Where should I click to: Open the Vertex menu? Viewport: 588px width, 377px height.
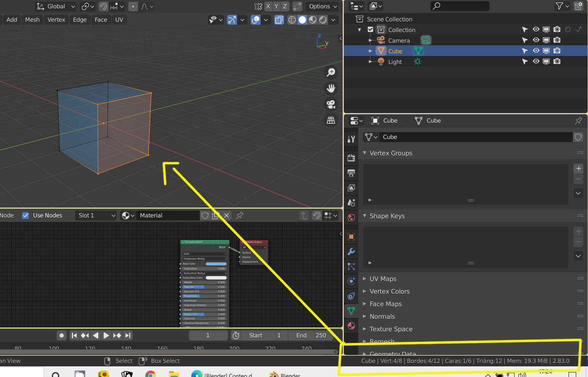[x=56, y=20]
